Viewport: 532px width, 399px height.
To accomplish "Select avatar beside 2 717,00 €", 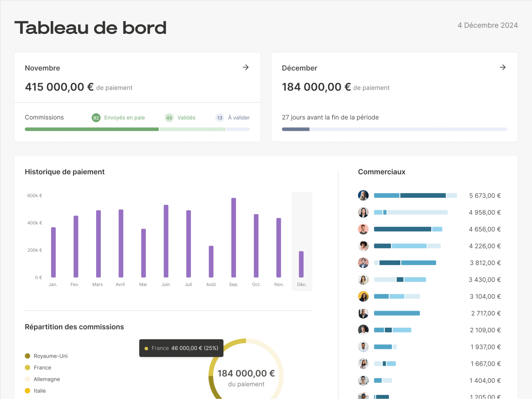I will pyautogui.click(x=363, y=313).
